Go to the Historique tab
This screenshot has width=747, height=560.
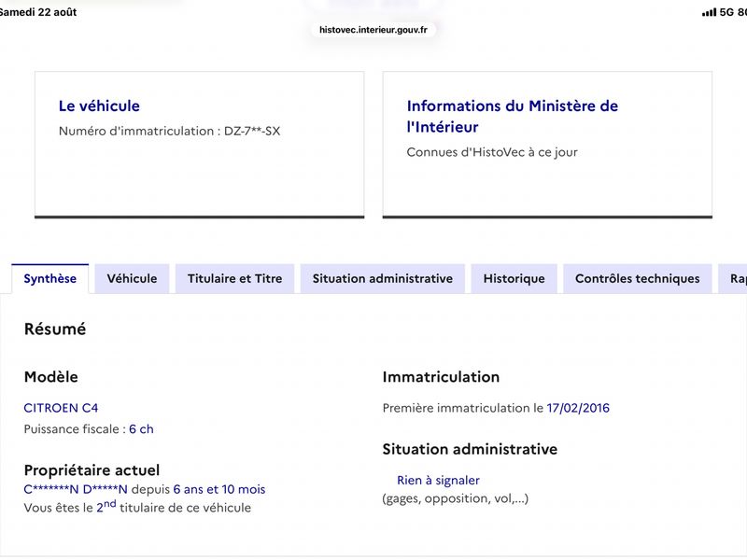(x=514, y=278)
